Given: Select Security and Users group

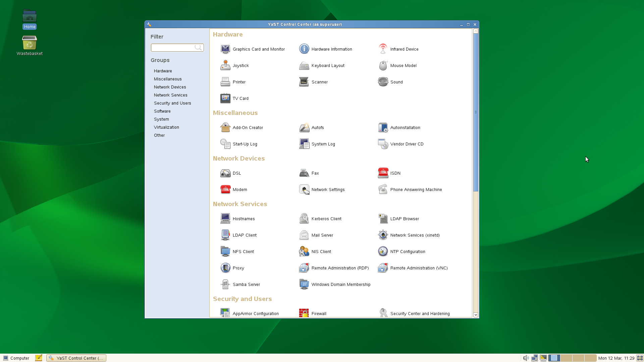Looking at the screenshot, I should pyautogui.click(x=172, y=103).
